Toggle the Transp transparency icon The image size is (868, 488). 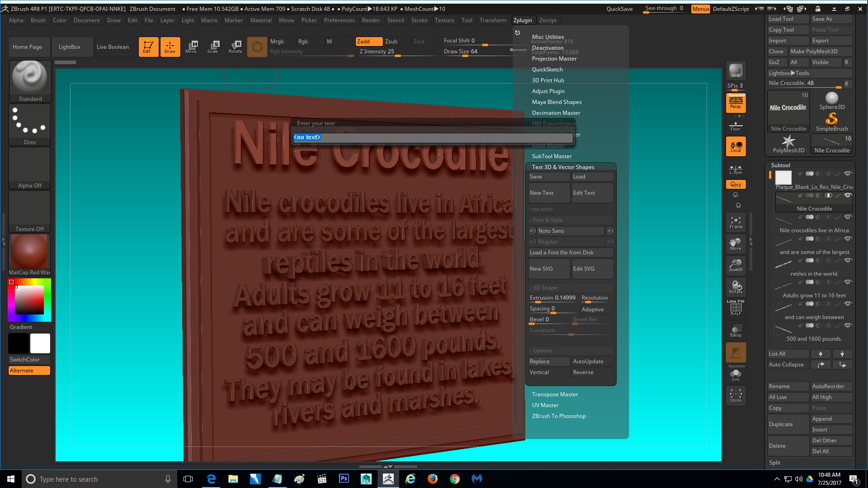click(736, 331)
